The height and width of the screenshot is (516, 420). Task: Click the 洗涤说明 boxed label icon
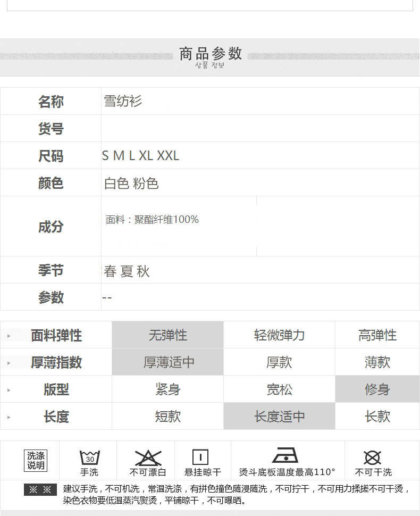click(36, 460)
